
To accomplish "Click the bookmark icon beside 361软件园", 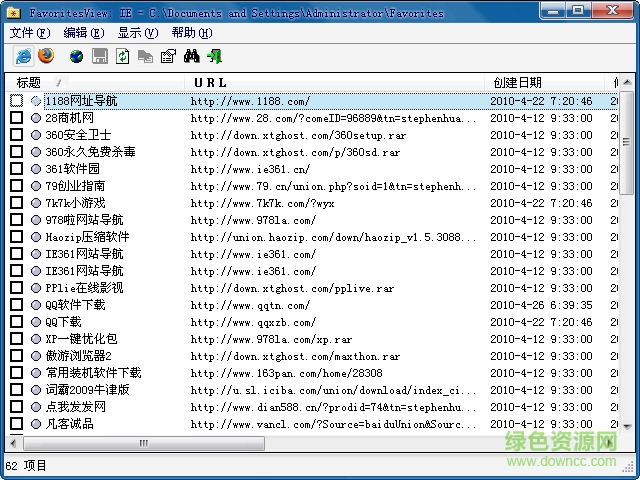I will 36,169.
